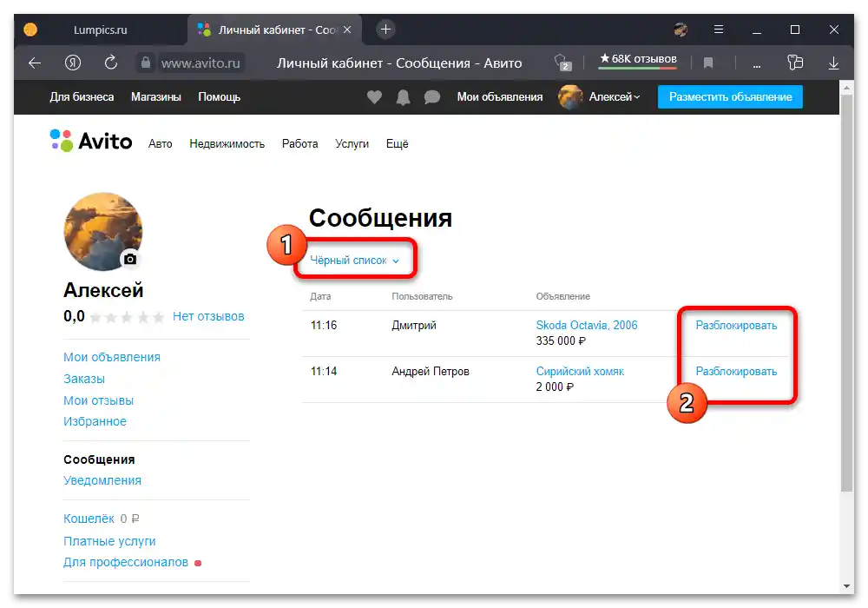The image size is (868, 608).
Task: Click the Avito logo
Action: click(x=91, y=142)
